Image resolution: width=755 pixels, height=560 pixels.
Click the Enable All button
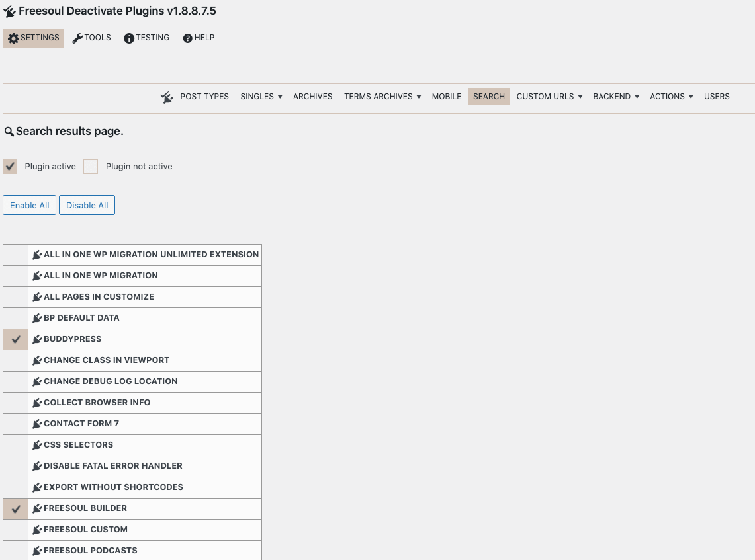(29, 205)
